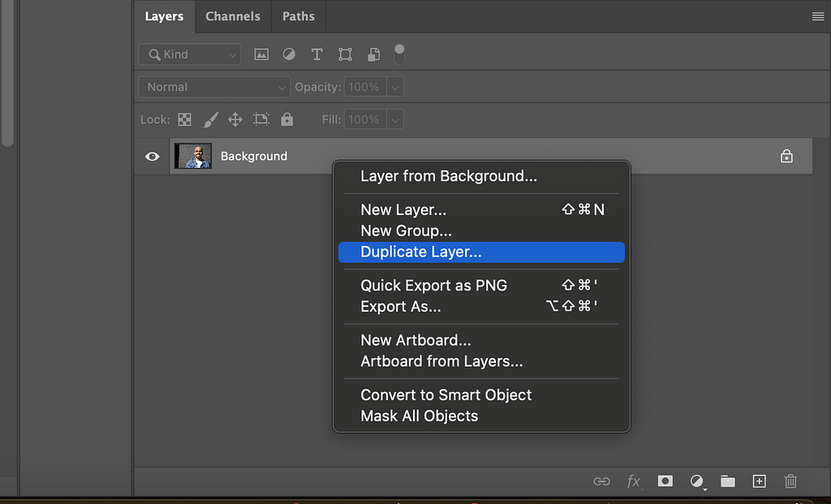The height and width of the screenshot is (504, 831).
Task: Open the Normal blend mode dropdown
Action: 214,87
